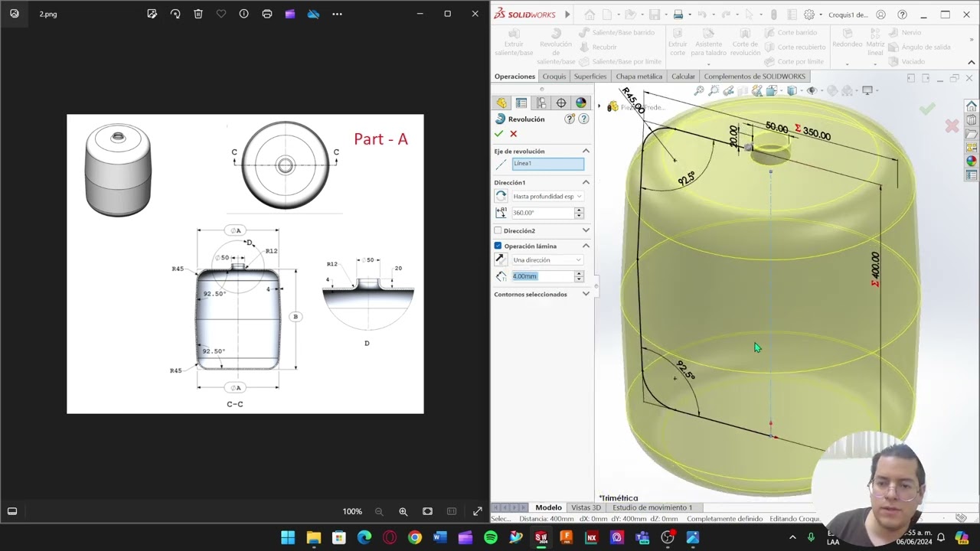
Task: Switch to the Calcular tab
Action: click(x=684, y=77)
